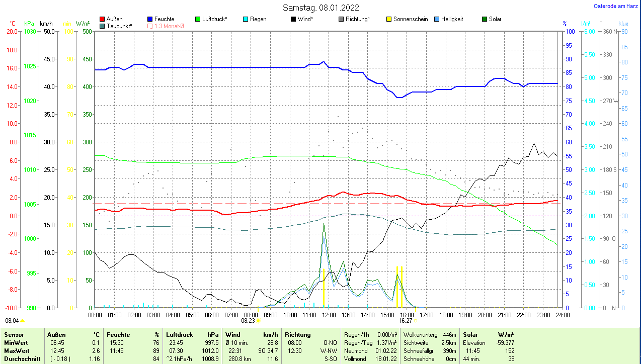
Task: Click the green Luftdruck legend marker
Action: [x=198, y=19]
